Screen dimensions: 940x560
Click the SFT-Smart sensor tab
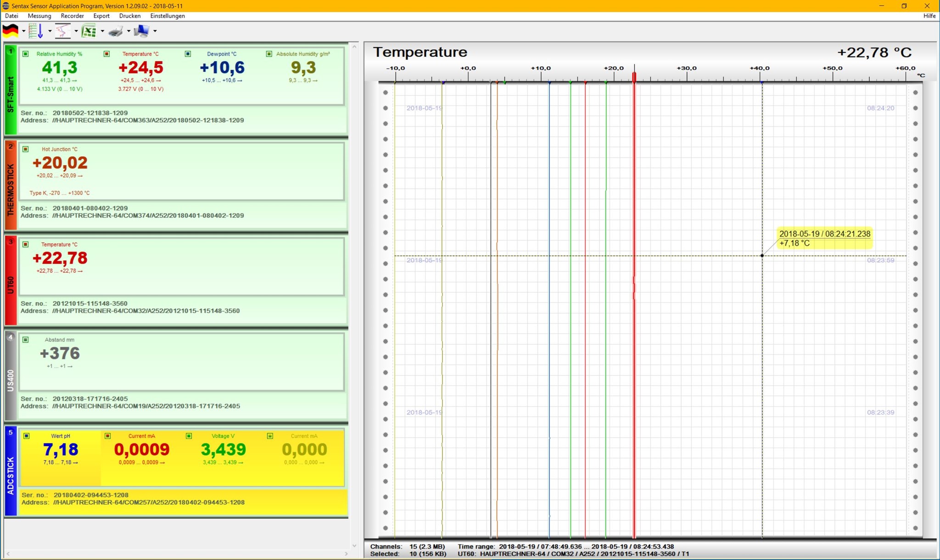click(10, 92)
